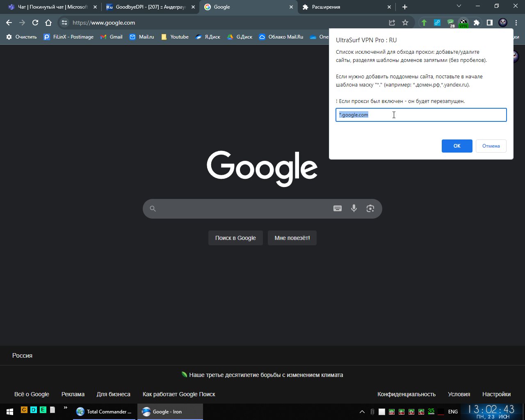Viewport: 525px width, 420px height.
Task: Click the blue chain-link extension icon
Action: click(437, 23)
